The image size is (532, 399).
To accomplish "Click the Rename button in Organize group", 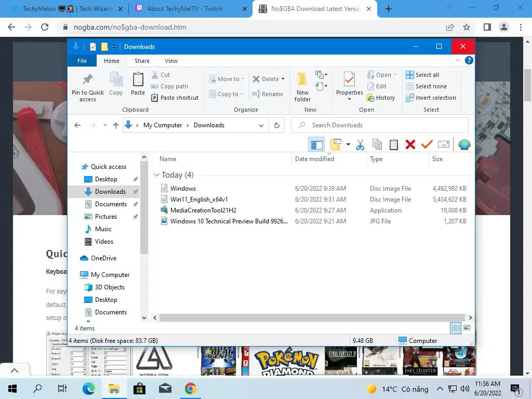I will point(268,94).
